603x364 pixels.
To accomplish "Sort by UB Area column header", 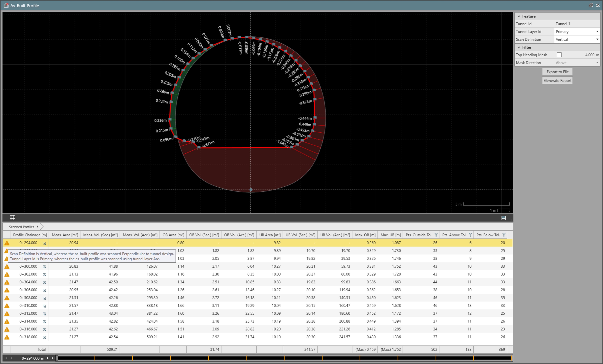I will click(x=270, y=235).
